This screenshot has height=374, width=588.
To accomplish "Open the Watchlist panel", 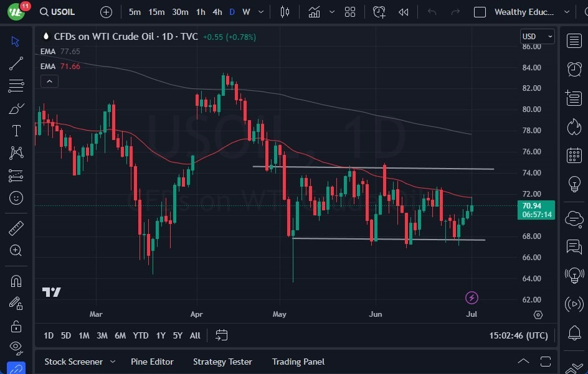I will pos(574,40).
